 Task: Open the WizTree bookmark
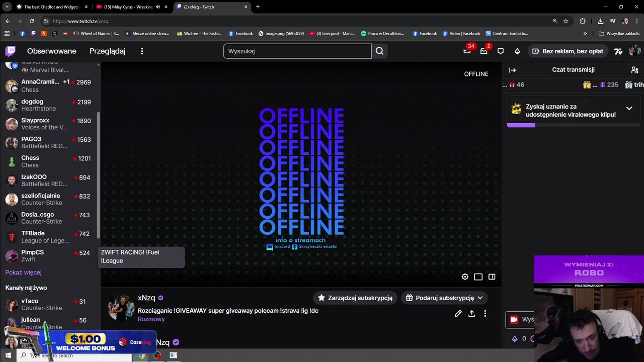pos(199,34)
